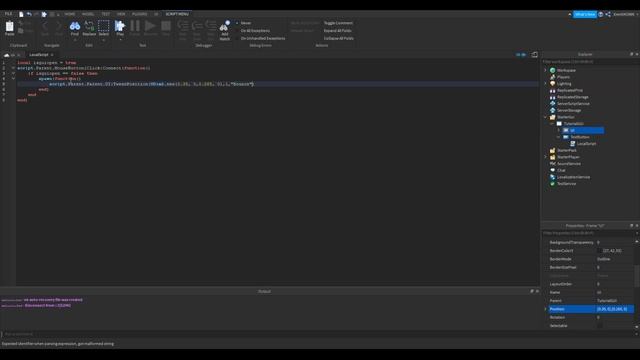The height and width of the screenshot is (360, 640).
Task: Start the game with the Play icon
Action: pos(120,26)
